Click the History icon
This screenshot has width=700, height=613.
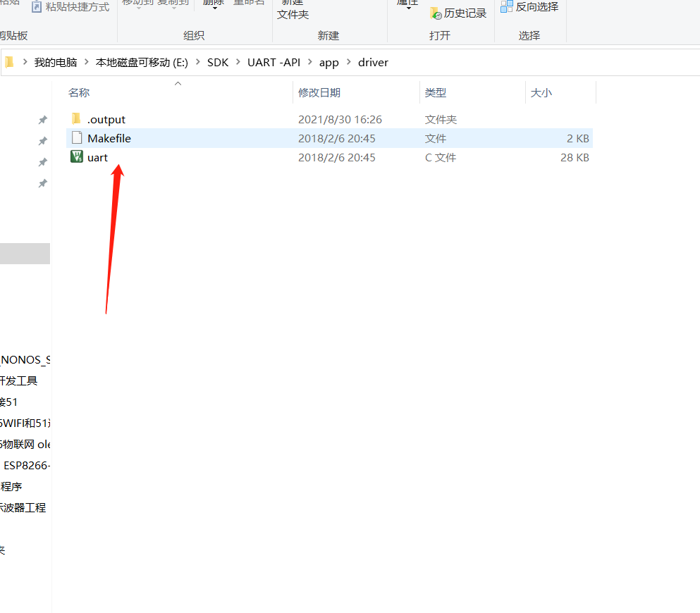point(436,13)
